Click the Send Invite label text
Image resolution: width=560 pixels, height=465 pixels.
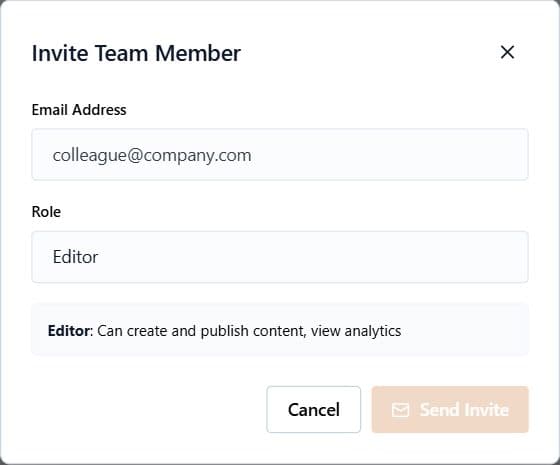pos(464,410)
